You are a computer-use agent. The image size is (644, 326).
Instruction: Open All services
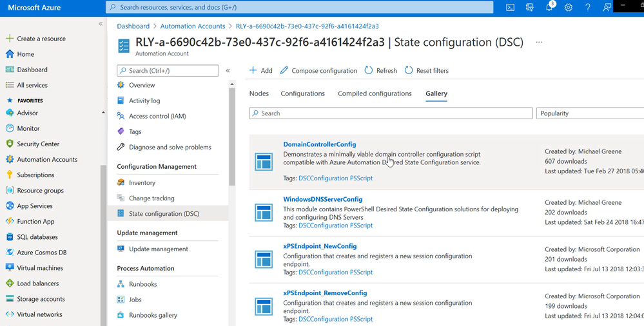pyautogui.click(x=26, y=86)
